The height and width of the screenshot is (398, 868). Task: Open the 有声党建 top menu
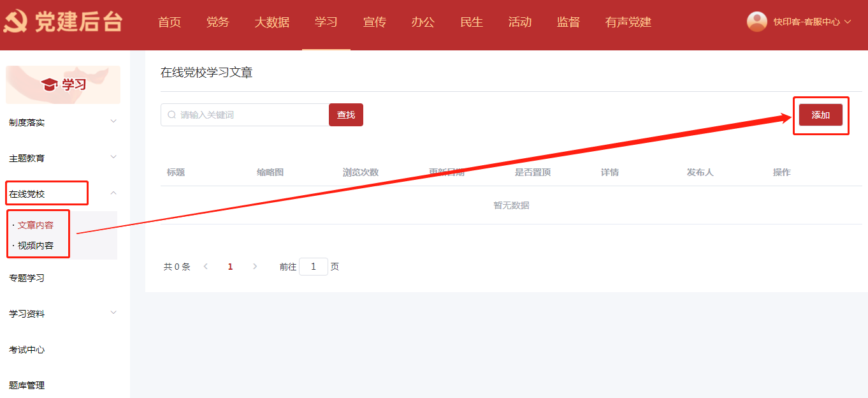pyautogui.click(x=628, y=22)
